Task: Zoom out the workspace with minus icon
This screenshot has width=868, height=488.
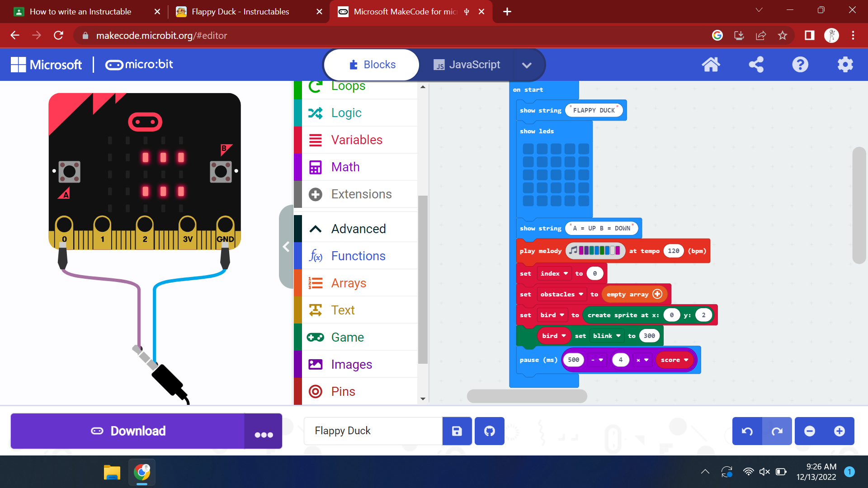Action: pyautogui.click(x=809, y=431)
